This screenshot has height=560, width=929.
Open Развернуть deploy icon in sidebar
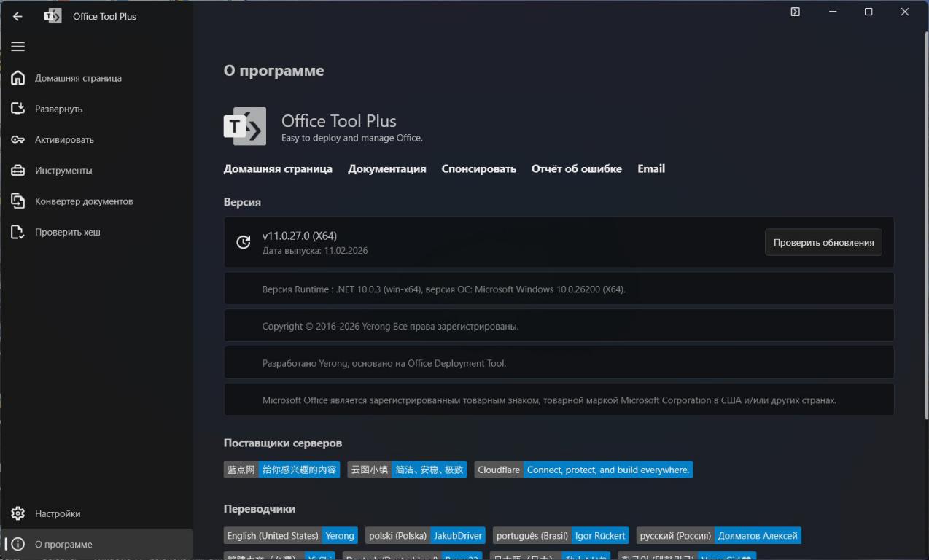(18, 109)
